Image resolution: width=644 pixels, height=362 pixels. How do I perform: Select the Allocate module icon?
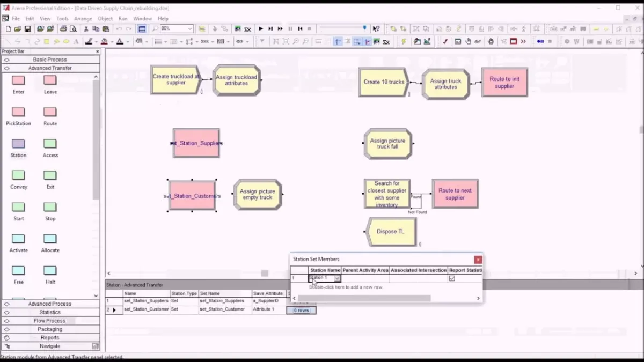point(50,239)
